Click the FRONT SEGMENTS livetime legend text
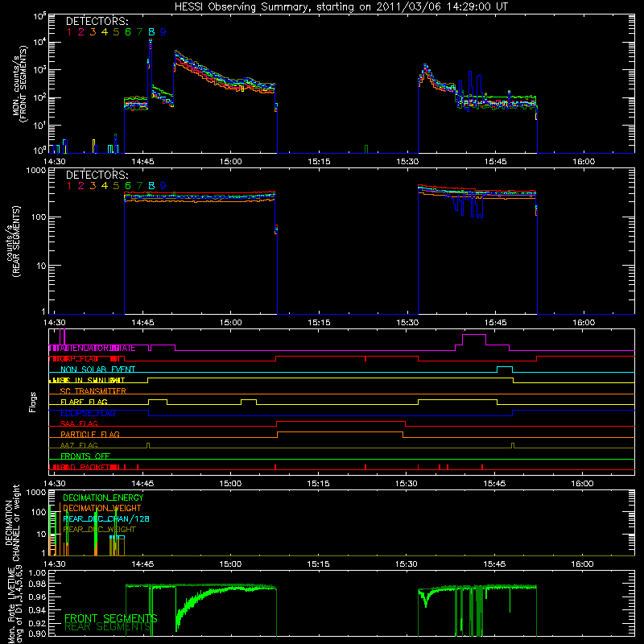Screen dimensions: 644x644 click(111, 618)
